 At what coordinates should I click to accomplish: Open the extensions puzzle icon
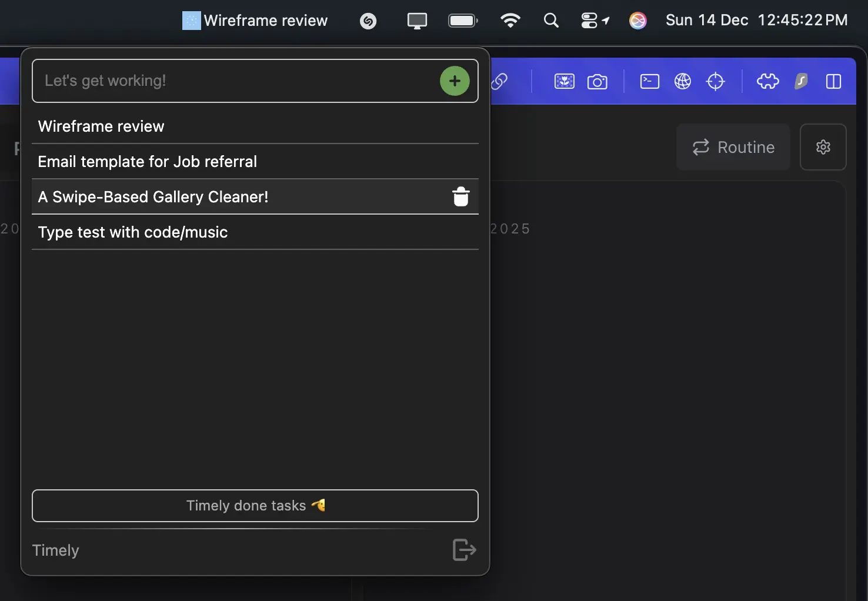(x=768, y=81)
